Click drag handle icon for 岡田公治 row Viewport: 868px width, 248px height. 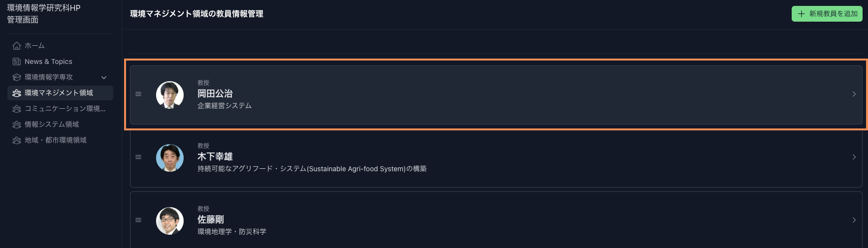click(138, 94)
